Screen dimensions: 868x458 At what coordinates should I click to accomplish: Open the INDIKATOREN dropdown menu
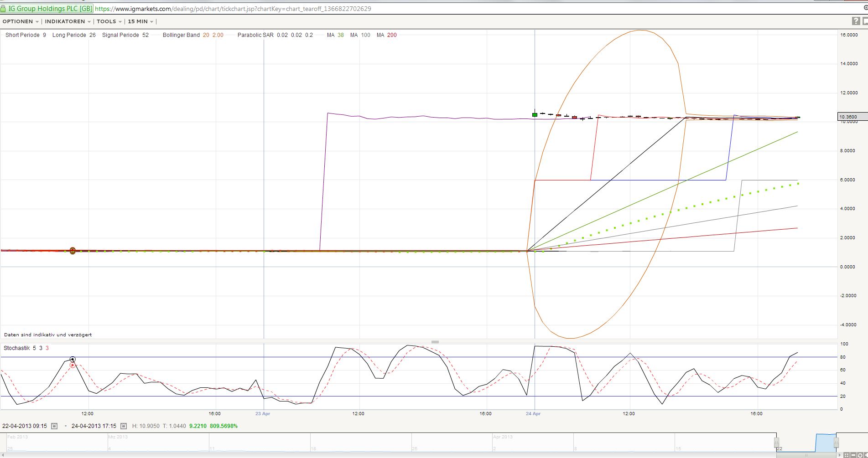pos(68,21)
